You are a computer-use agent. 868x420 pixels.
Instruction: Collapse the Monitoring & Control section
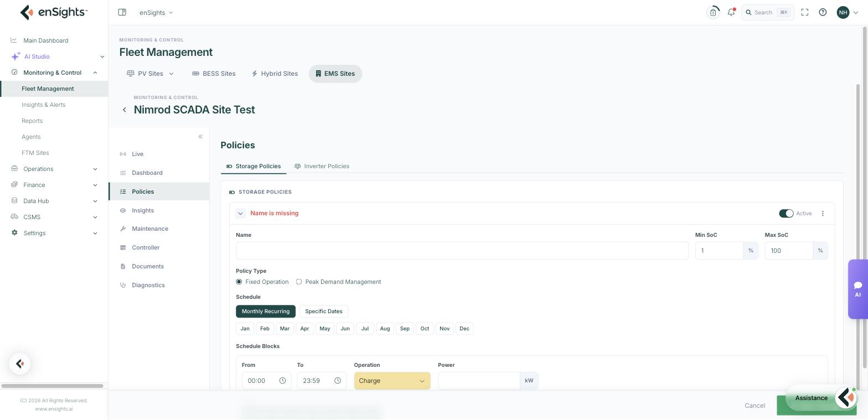pyautogui.click(x=95, y=72)
